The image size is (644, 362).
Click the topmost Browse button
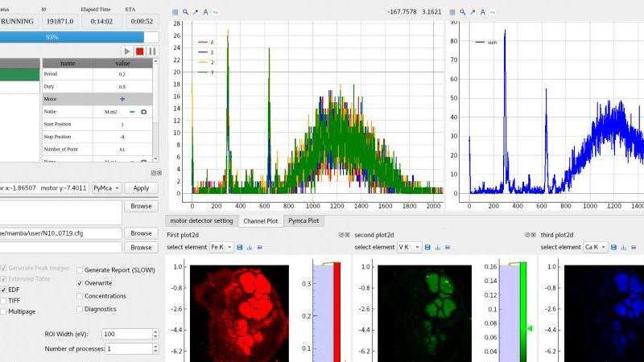(141, 206)
